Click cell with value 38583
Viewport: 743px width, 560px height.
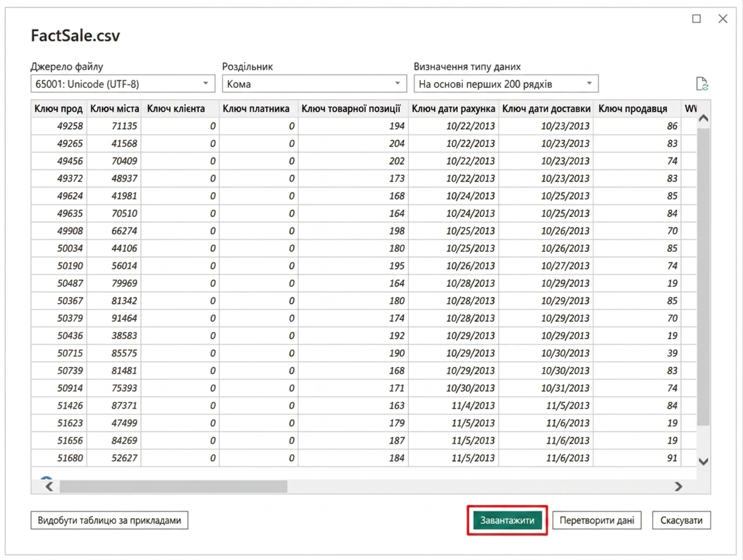[x=114, y=336]
